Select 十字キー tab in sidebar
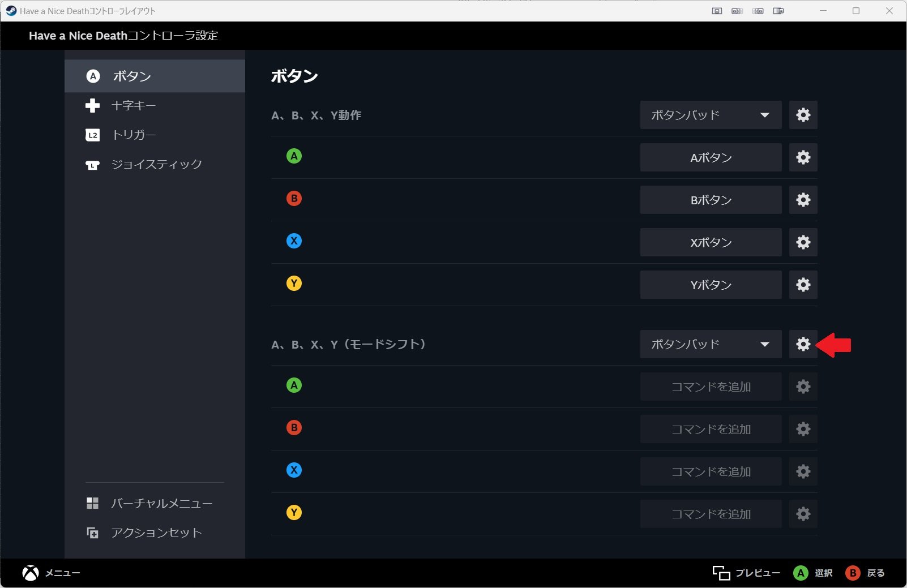 pos(155,106)
